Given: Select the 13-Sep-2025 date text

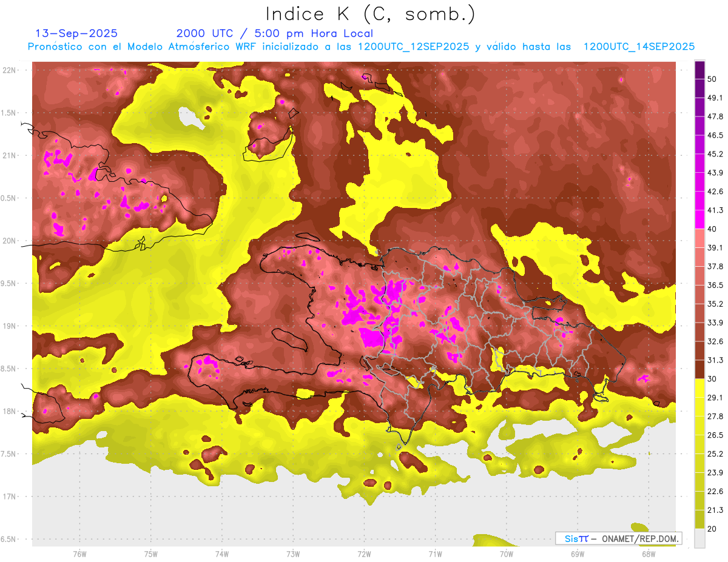Looking at the screenshot, I should pos(76,33).
